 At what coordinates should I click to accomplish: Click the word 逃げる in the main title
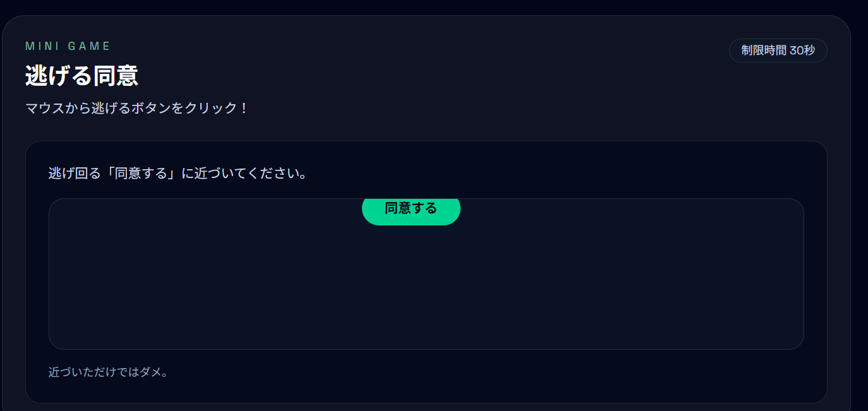pos(59,76)
